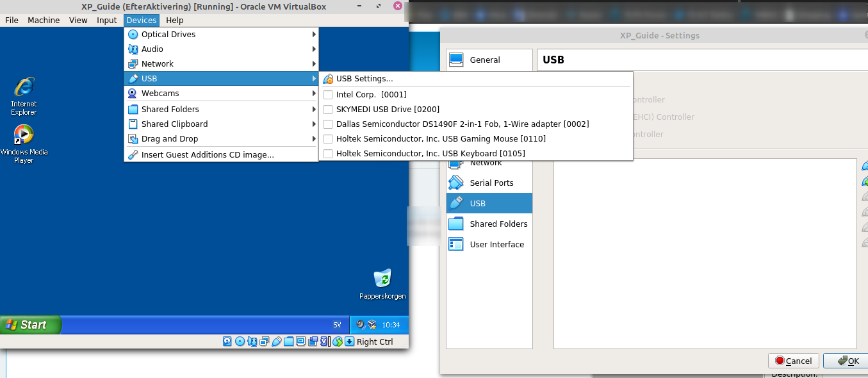This screenshot has width=868, height=378.
Task: Select the highlighted USB entry in Devices menu
Action: pyautogui.click(x=222, y=78)
